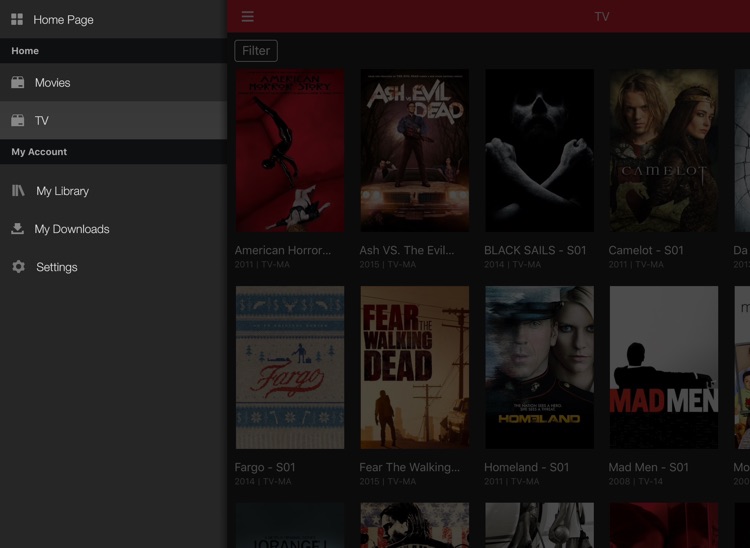Open the Ash vs Evil Dead poster
Viewport: 750px width, 548px height.
[415, 150]
